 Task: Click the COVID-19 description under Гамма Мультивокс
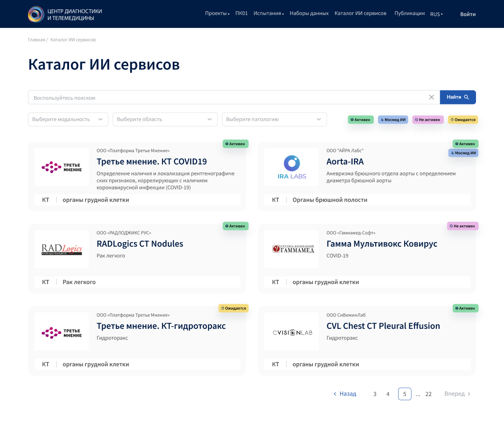tap(337, 256)
